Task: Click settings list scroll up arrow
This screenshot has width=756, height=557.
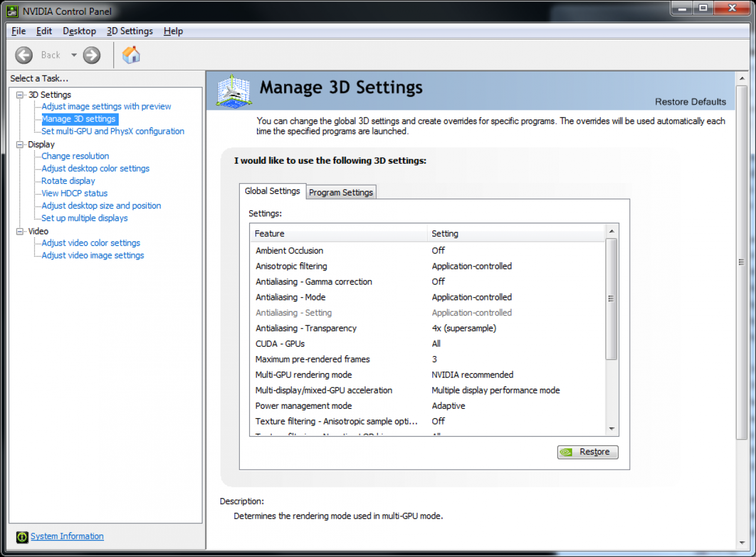Action: pyautogui.click(x=612, y=231)
